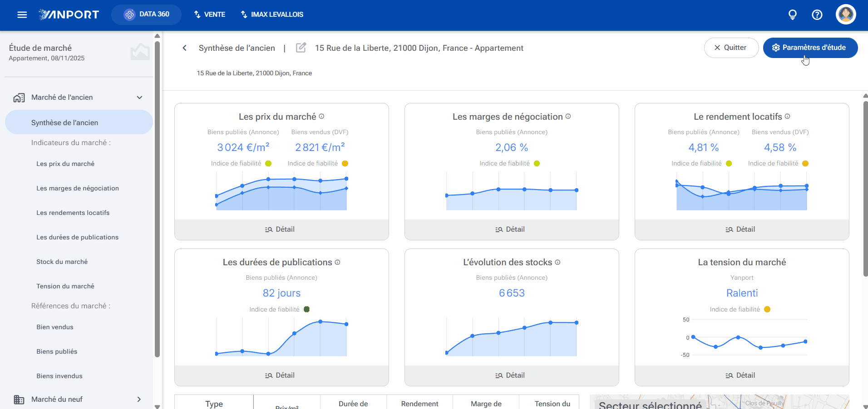Open Détail for Le rendement locatifs card
This screenshot has width=868, height=409.
[742, 229]
